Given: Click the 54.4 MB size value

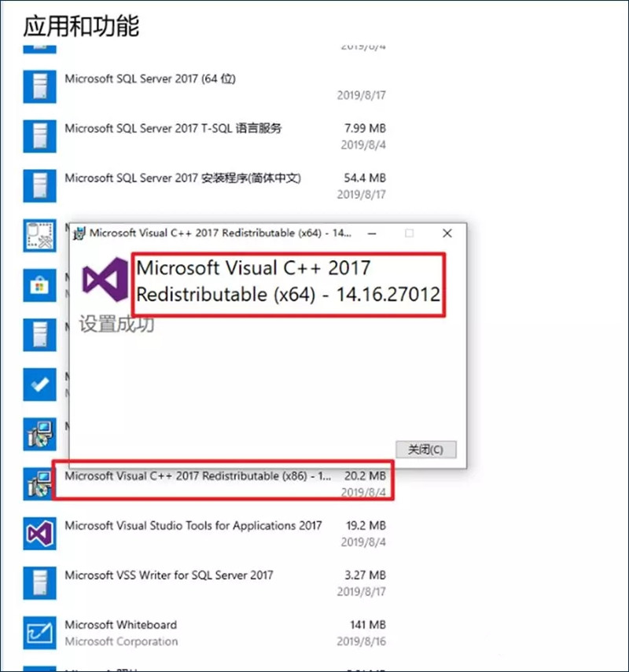Looking at the screenshot, I should [365, 178].
